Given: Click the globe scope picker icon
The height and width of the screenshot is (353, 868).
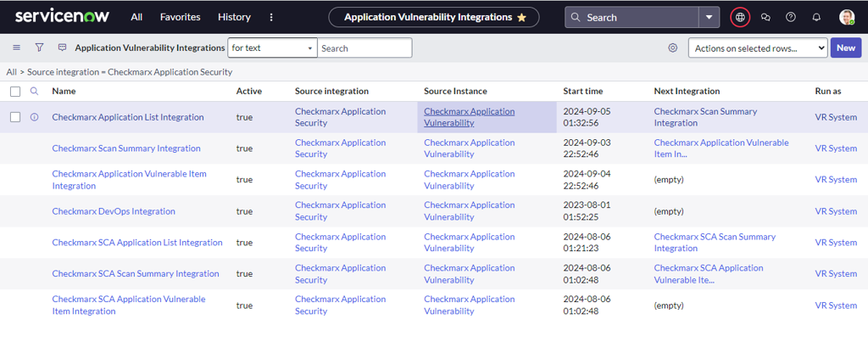Looking at the screenshot, I should pyautogui.click(x=739, y=17).
